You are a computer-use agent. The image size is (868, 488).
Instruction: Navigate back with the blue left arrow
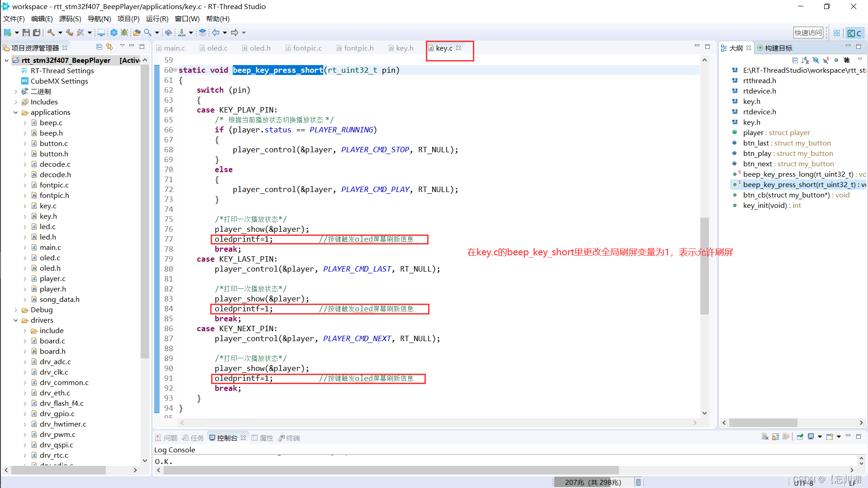coord(216,33)
